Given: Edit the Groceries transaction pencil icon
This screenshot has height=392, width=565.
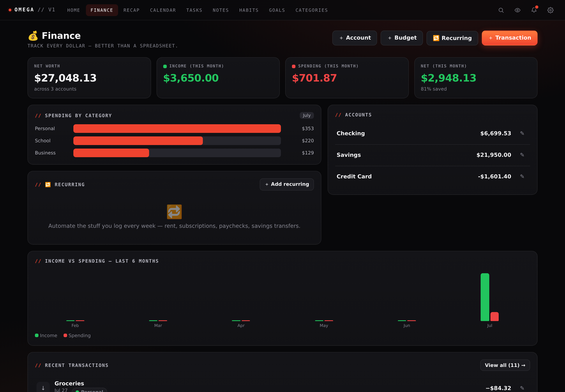Looking at the screenshot, I should coord(522,388).
